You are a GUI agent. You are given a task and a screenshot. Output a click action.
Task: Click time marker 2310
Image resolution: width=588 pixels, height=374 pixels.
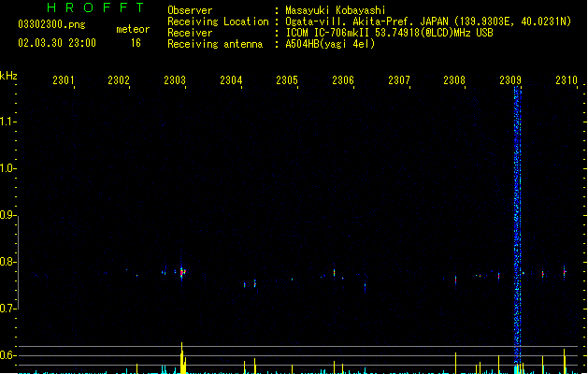tap(566, 80)
